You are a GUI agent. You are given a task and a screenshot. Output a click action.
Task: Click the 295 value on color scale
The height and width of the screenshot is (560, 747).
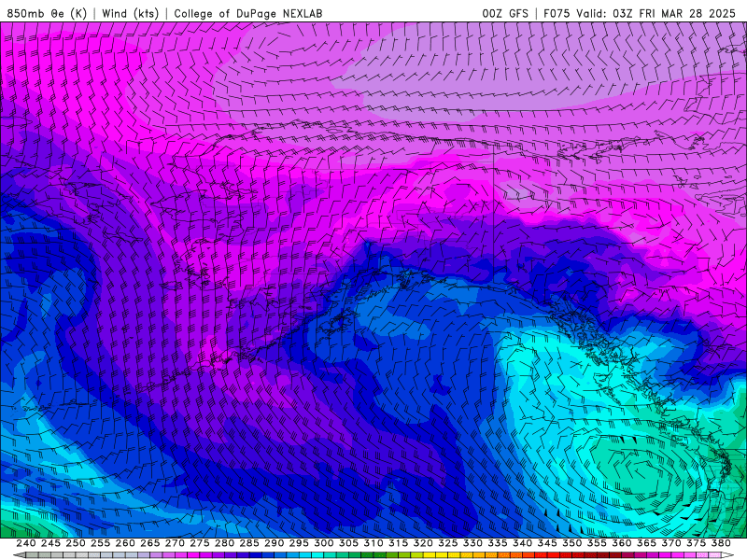(299, 543)
